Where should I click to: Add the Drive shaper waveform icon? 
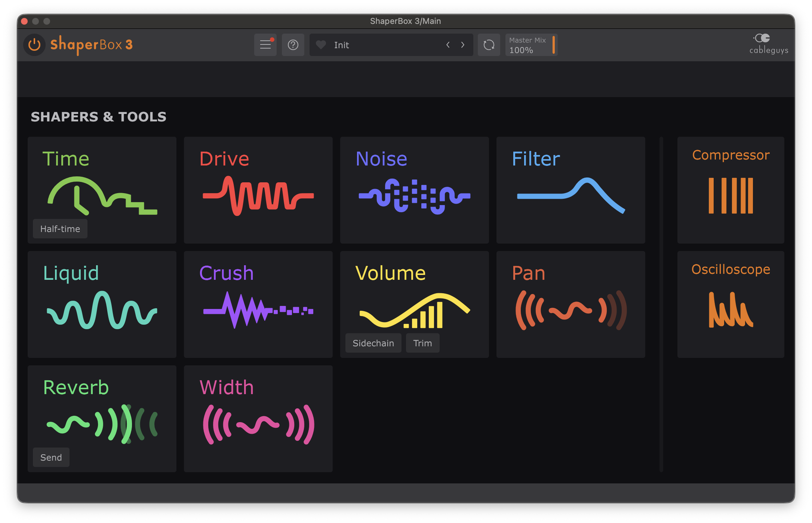tap(258, 196)
